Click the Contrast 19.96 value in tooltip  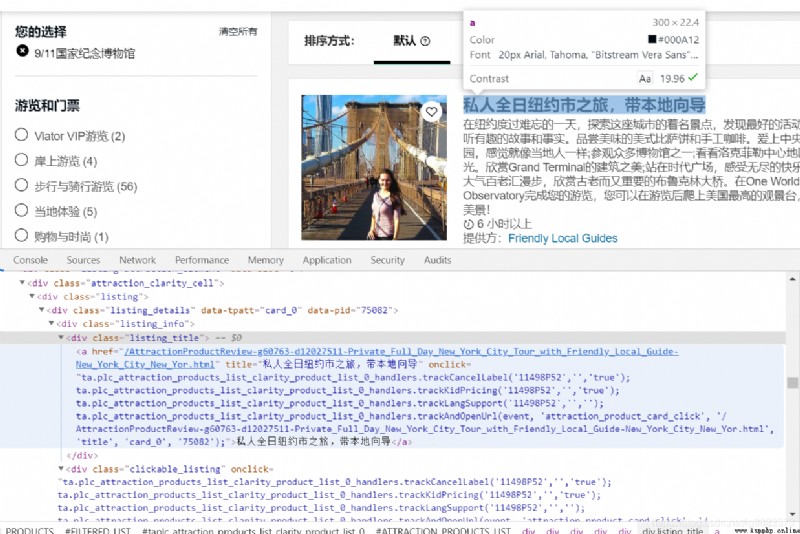672,79
